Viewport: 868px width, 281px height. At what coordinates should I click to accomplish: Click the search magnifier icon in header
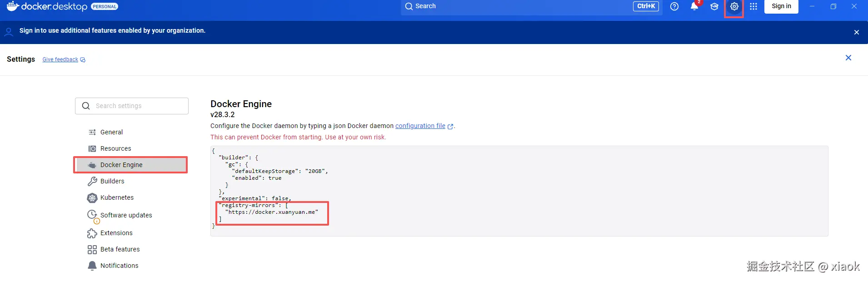[409, 6]
